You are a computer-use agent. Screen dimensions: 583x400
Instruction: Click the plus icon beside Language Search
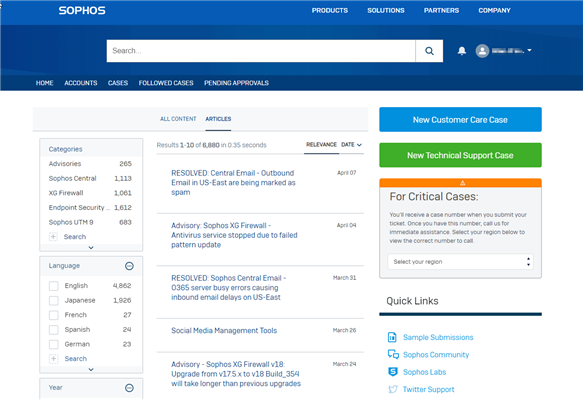click(x=54, y=359)
